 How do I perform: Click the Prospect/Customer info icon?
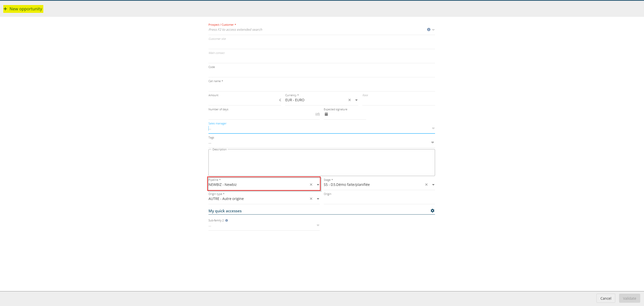[x=428, y=30]
